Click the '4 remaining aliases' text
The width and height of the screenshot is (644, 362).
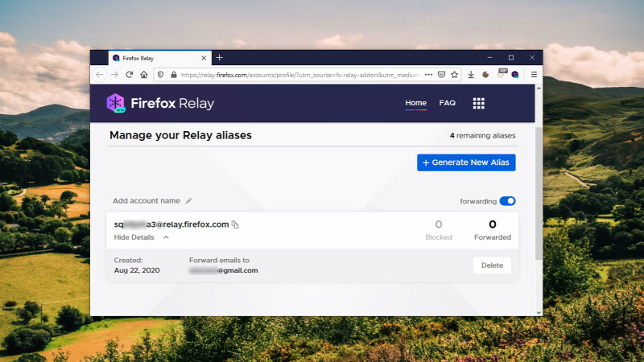click(482, 135)
